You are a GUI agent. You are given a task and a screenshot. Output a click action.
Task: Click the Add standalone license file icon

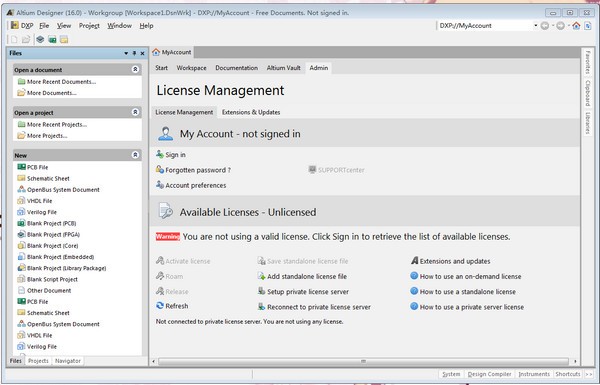261,276
